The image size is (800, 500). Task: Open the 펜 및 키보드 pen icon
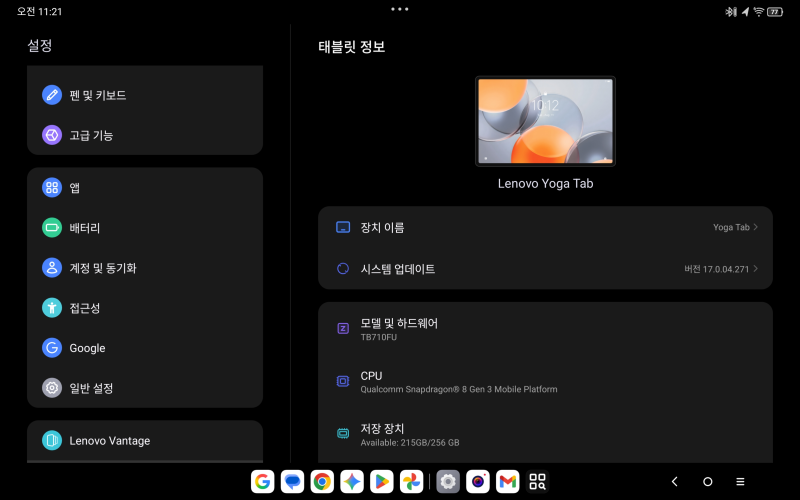coord(52,95)
